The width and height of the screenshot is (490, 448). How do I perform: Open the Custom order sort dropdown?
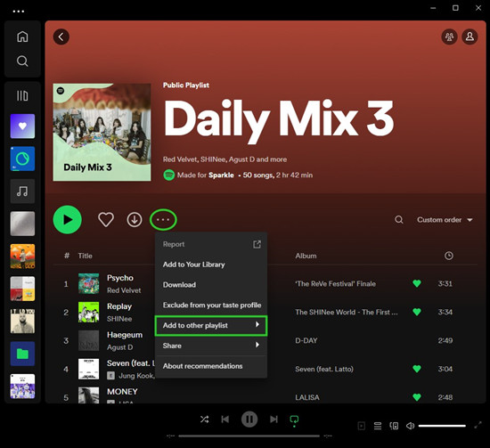(445, 220)
